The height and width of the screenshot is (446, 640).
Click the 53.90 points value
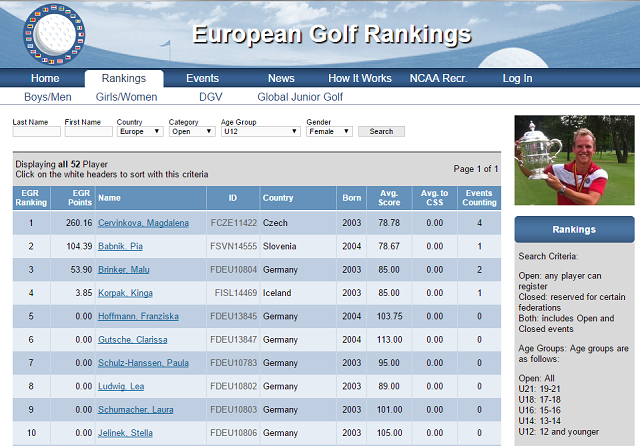[81, 270]
